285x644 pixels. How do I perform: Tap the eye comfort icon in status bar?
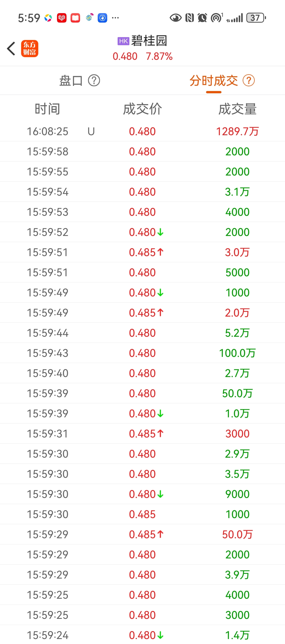point(176,18)
